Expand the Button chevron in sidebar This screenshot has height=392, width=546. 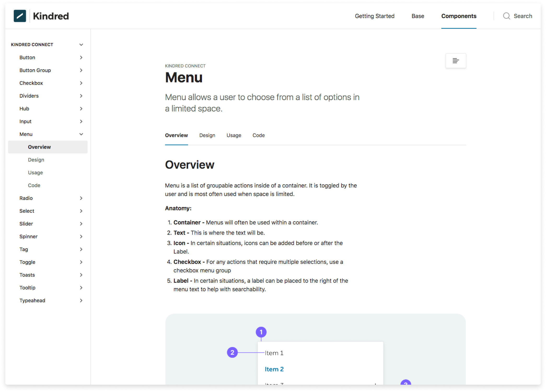tap(81, 57)
